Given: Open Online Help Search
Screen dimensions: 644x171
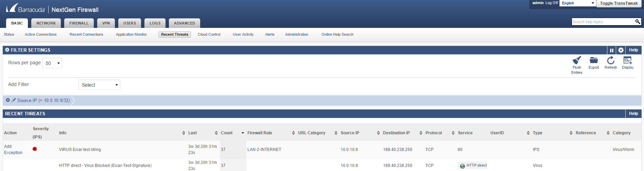Looking at the screenshot, I should [337, 34].
